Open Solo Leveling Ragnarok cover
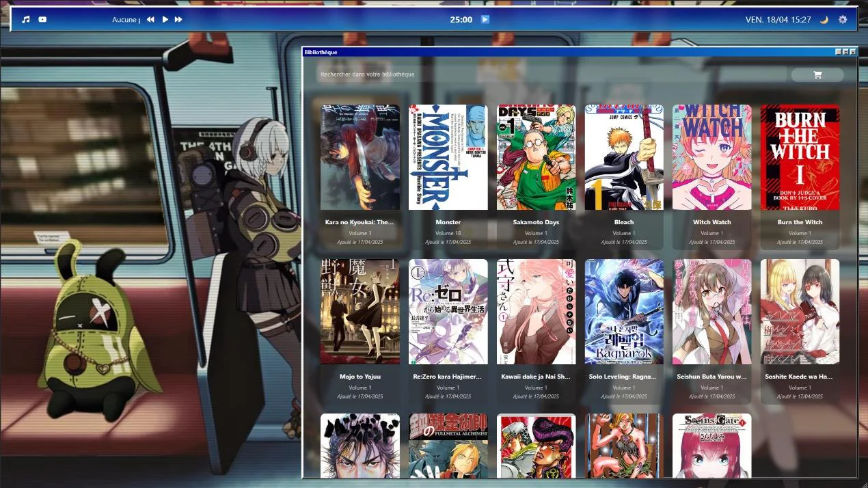 click(x=624, y=312)
